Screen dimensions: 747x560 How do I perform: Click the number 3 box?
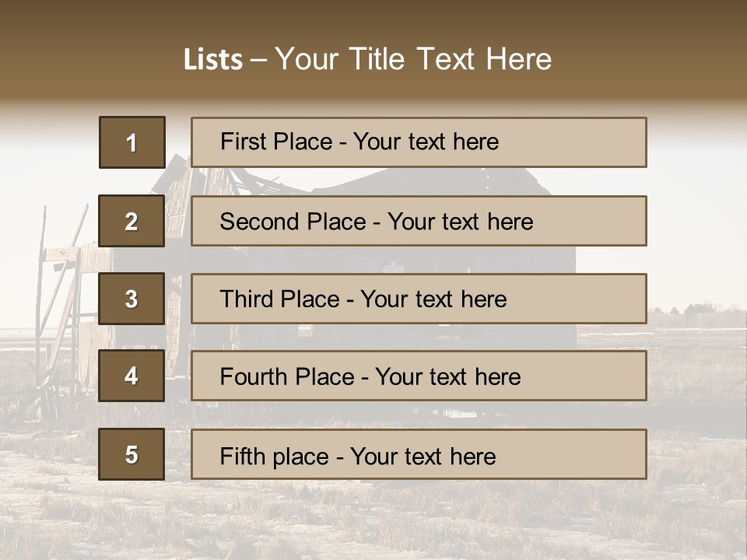click(132, 299)
